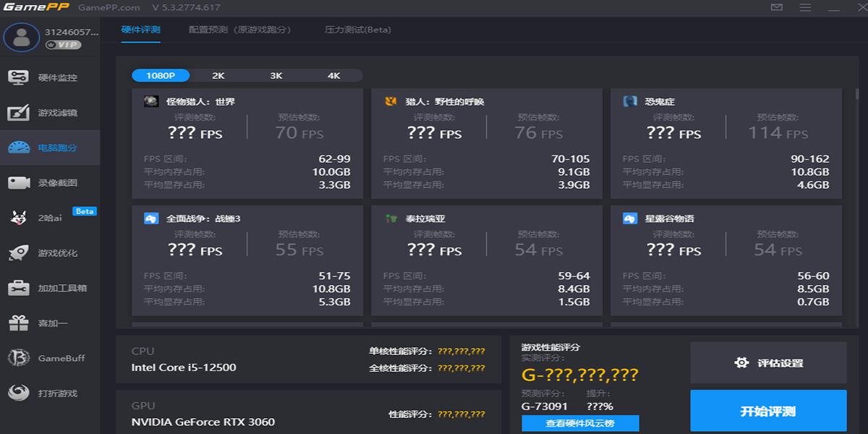
Task: Click the gear icon in 评估设置
Action: [x=741, y=363]
